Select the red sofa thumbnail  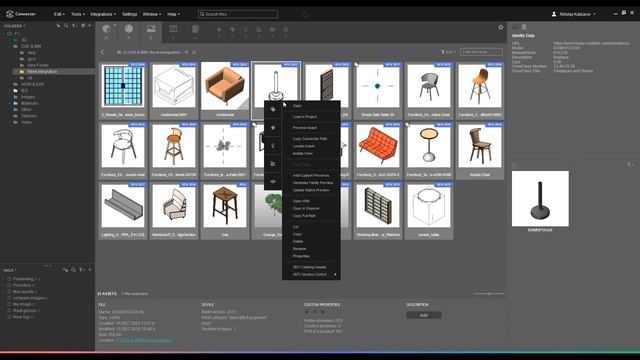pos(378,146)
